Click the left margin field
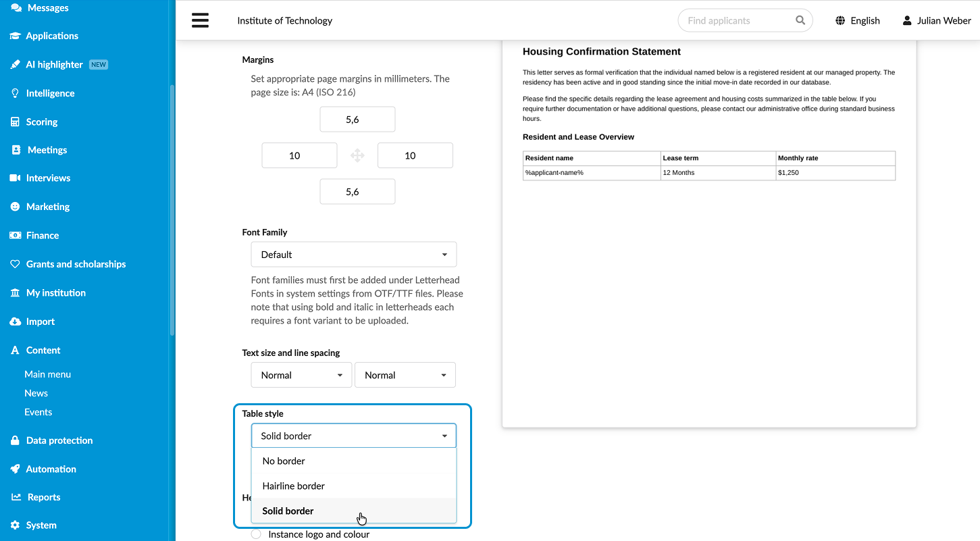Viewport: 980px width, 541px height. point(299,155)
